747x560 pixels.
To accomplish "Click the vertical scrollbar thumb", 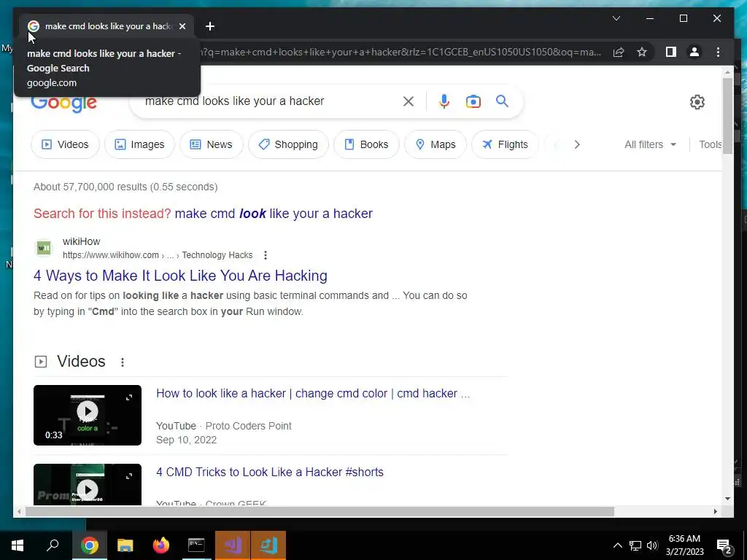I will pos(727,116).
